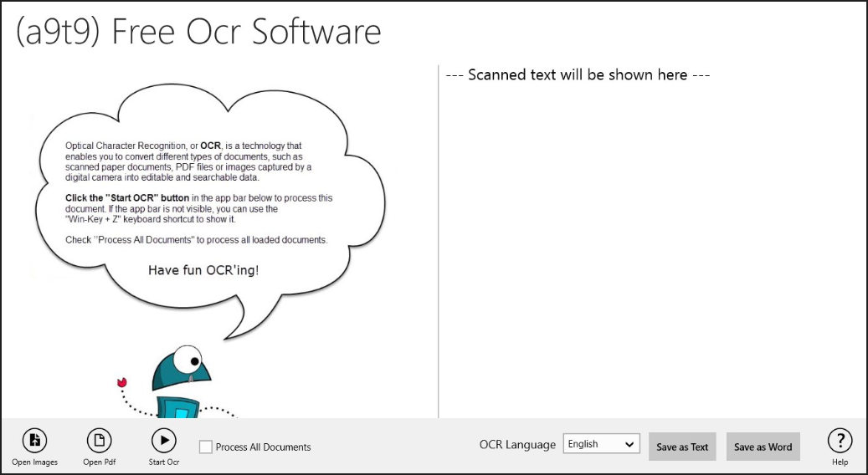Click the "Open Images" text label
The image size is (868, 475).
tap(34, 462)
